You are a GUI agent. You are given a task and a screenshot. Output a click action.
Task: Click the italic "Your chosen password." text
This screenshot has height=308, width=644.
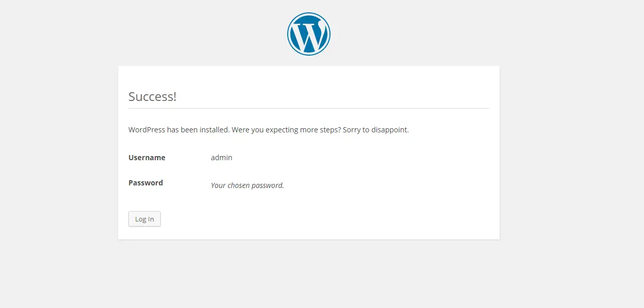(247, 185)
